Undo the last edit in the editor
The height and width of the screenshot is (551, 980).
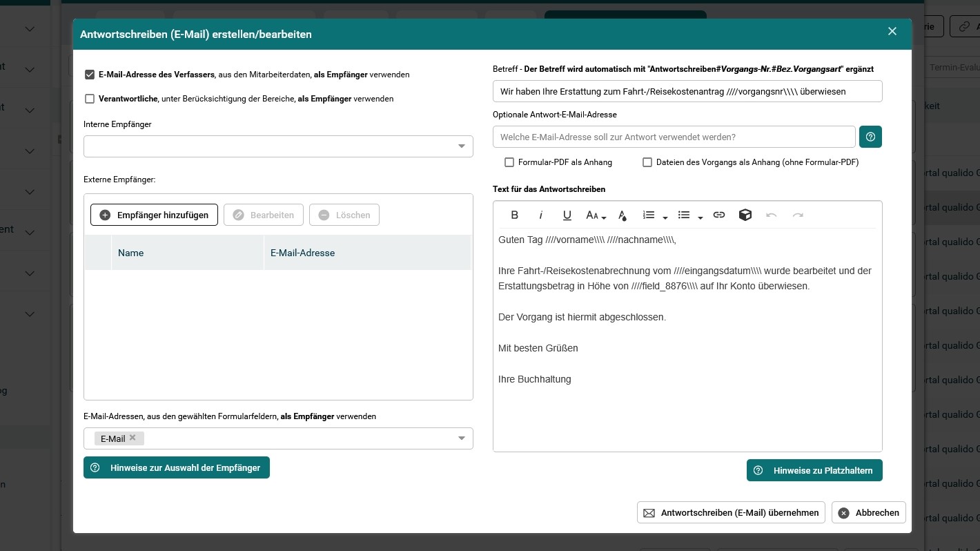point(772,215)
